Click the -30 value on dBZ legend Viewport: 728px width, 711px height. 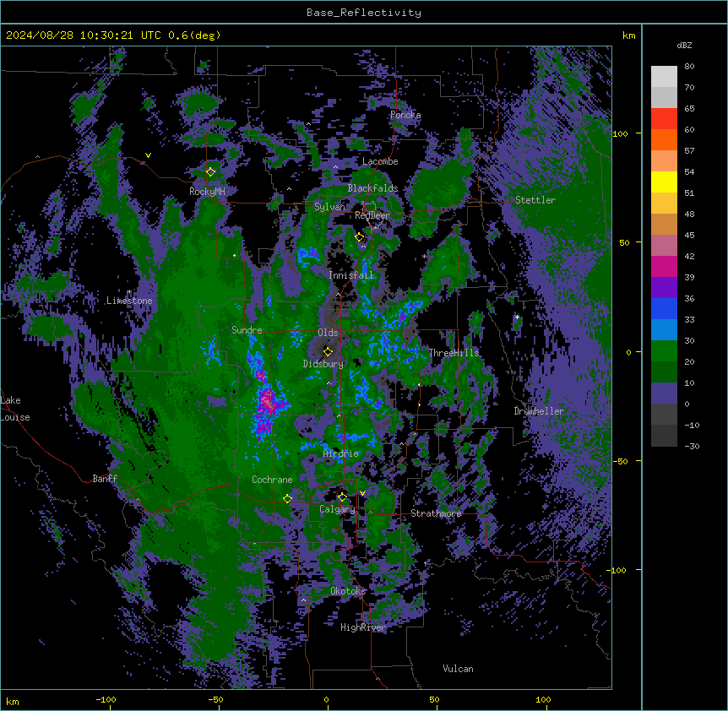pyautogui.click(x=692, y=446)
